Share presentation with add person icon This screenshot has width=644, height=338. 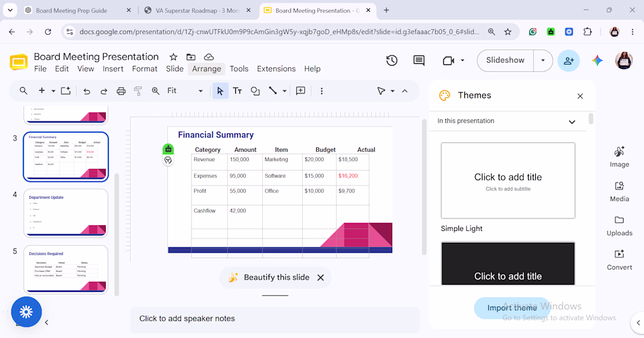[569, 61]
